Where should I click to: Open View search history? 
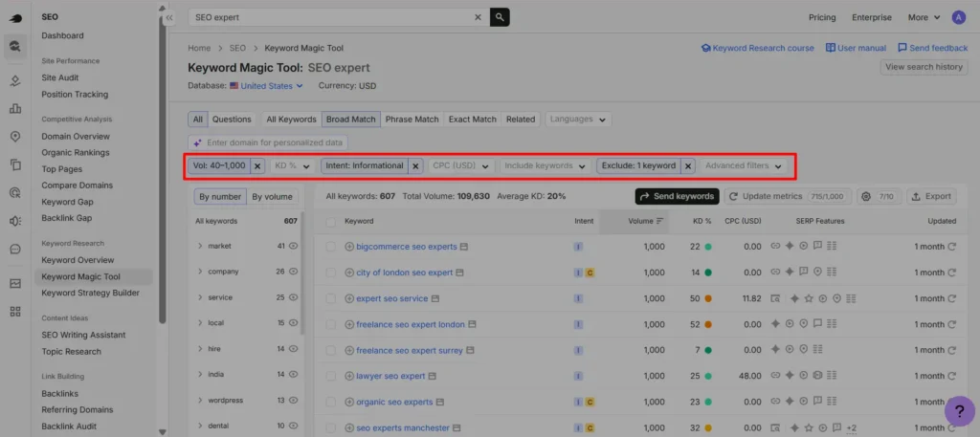point(924,67)
